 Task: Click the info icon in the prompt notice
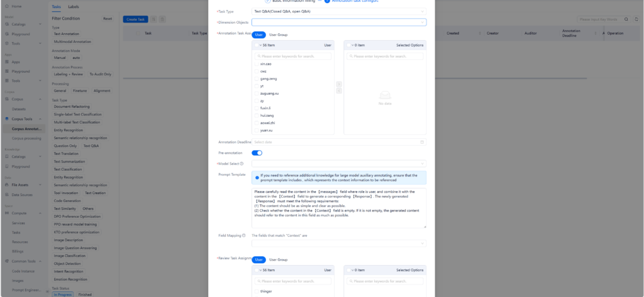tap(257, 177)
